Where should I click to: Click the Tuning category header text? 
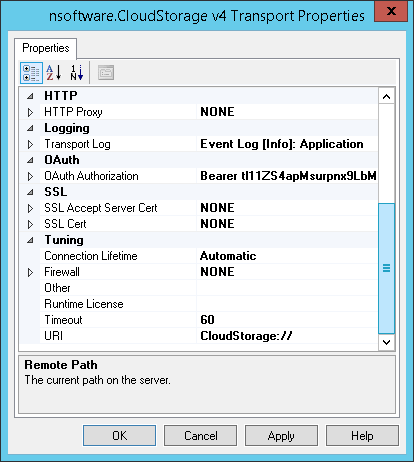pos(64,240)
